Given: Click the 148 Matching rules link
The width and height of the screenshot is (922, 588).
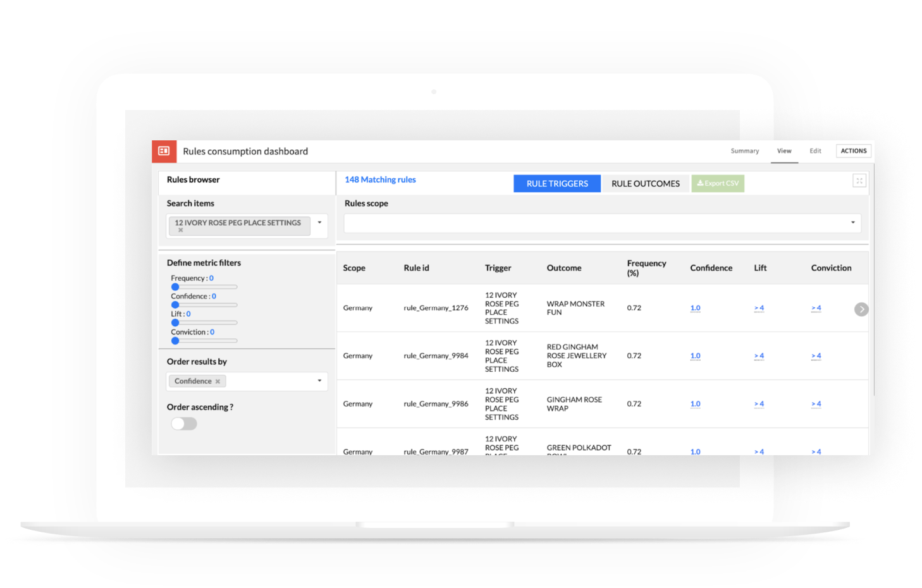Looking at the screenshot, I should [x=380, y=180].
